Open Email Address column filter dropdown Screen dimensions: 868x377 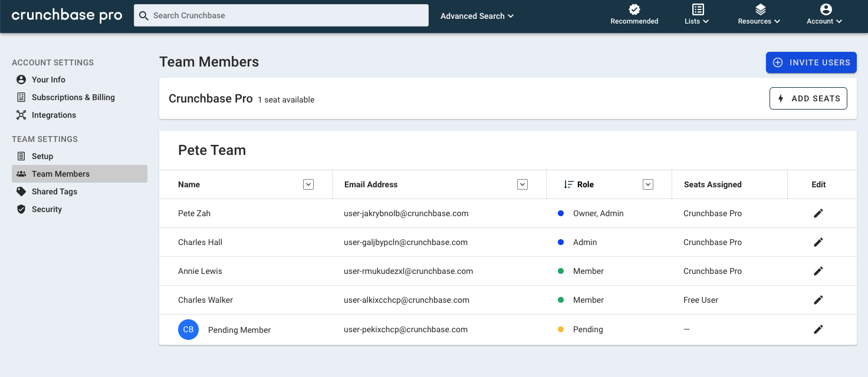pos(522,184)
